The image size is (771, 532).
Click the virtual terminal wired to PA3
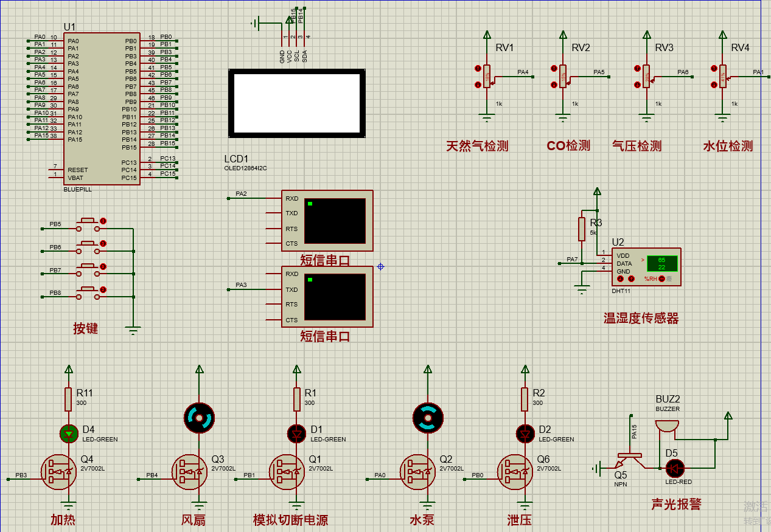pos(327,297)
